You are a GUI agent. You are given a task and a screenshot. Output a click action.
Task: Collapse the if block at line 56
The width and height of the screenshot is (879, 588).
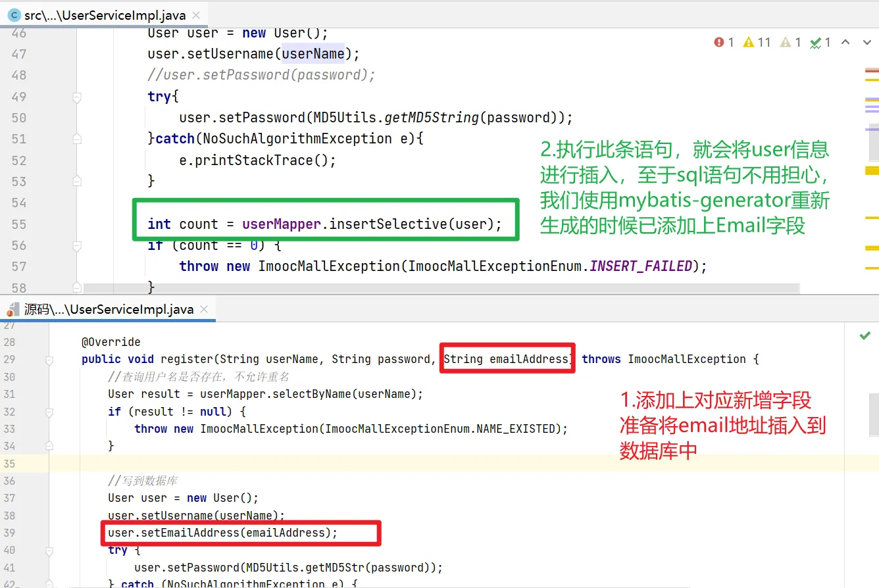pos(77,245)
